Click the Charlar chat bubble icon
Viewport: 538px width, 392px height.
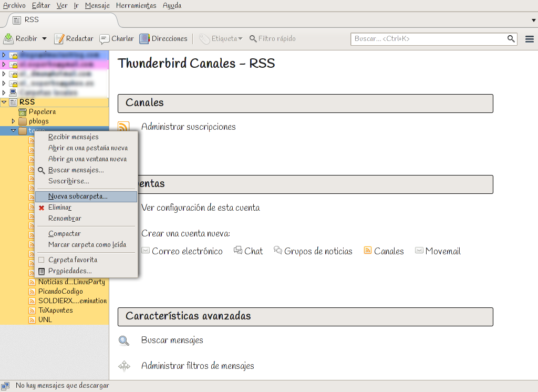(104, 39)
